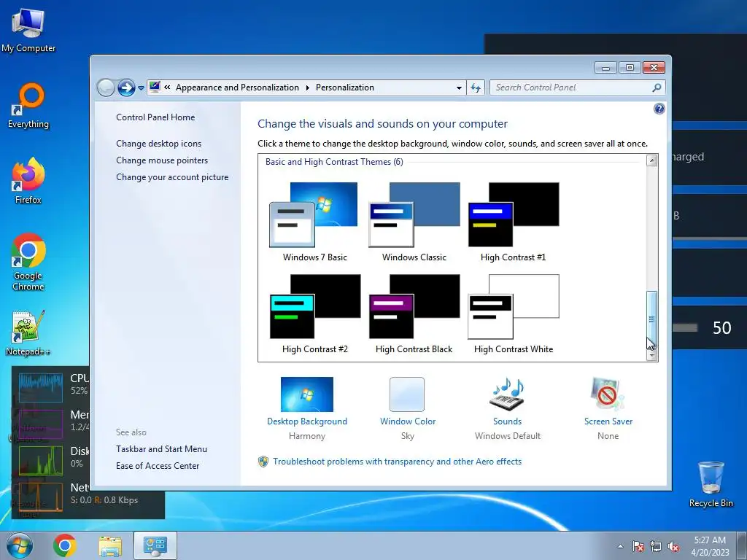
Task: Click the Sounds text link
Action: tap(508, 421)
